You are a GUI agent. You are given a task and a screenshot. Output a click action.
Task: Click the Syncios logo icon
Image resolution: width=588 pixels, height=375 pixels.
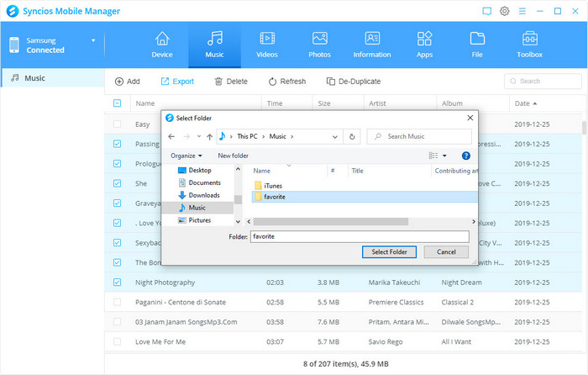pos(13,11)
